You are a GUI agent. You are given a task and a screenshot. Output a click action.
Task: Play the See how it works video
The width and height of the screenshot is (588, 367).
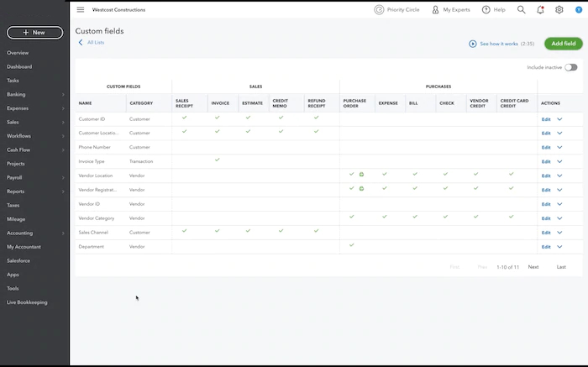[473, 44]
